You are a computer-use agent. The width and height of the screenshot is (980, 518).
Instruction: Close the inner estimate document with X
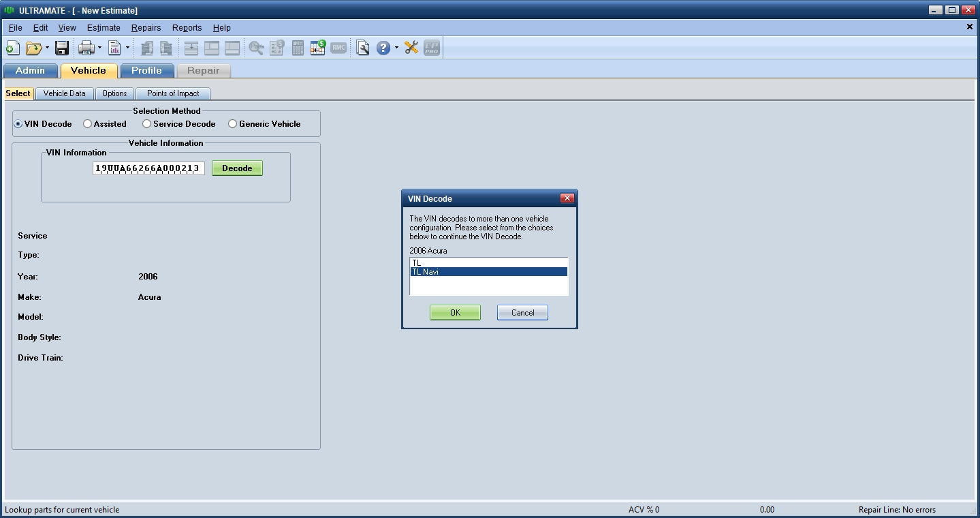970,27
